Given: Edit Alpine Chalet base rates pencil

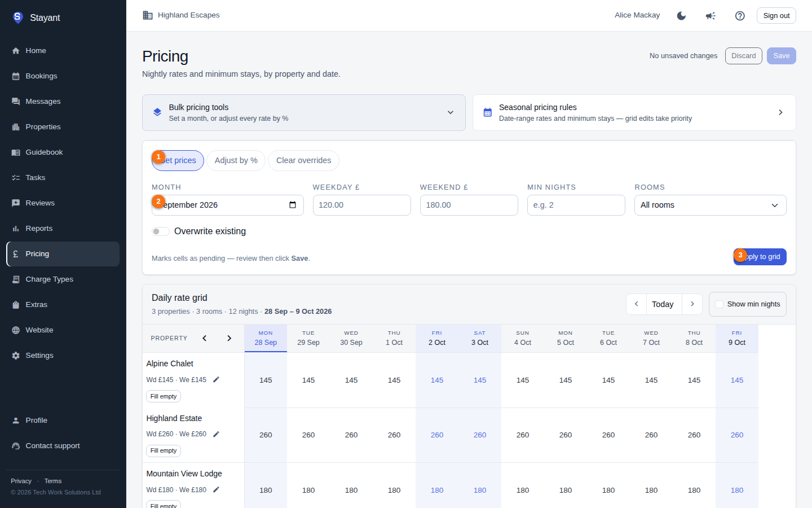Looking at the screenshot, I should (216, 380).
